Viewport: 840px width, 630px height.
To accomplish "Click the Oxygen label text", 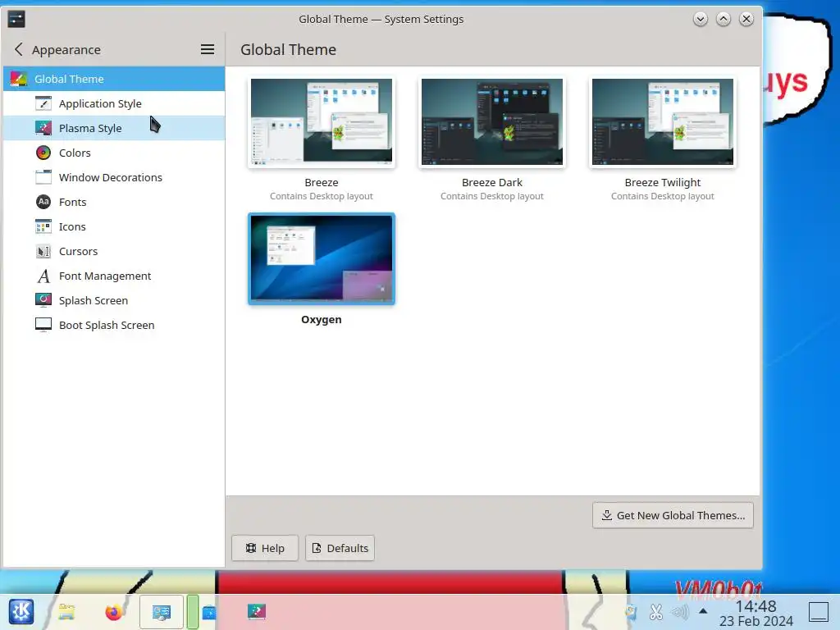I will pos(322,319).
